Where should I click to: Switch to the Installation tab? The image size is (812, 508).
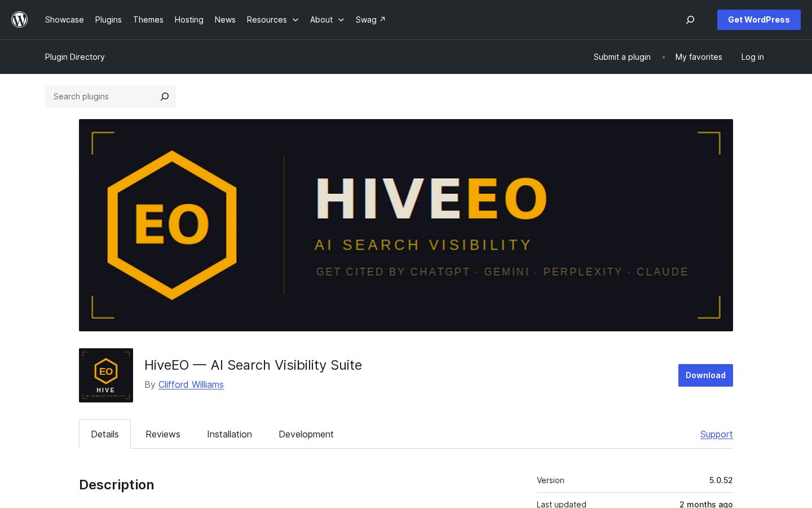230,434
